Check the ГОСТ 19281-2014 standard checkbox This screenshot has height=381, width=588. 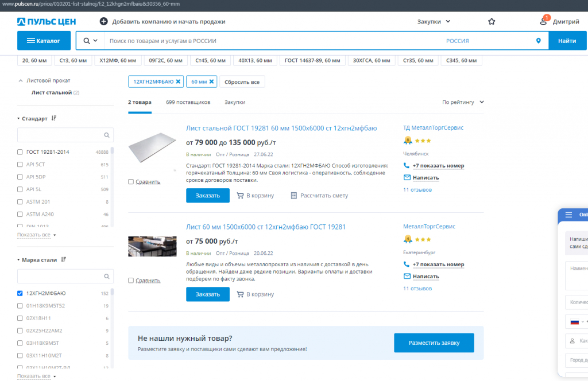(20, 151)
